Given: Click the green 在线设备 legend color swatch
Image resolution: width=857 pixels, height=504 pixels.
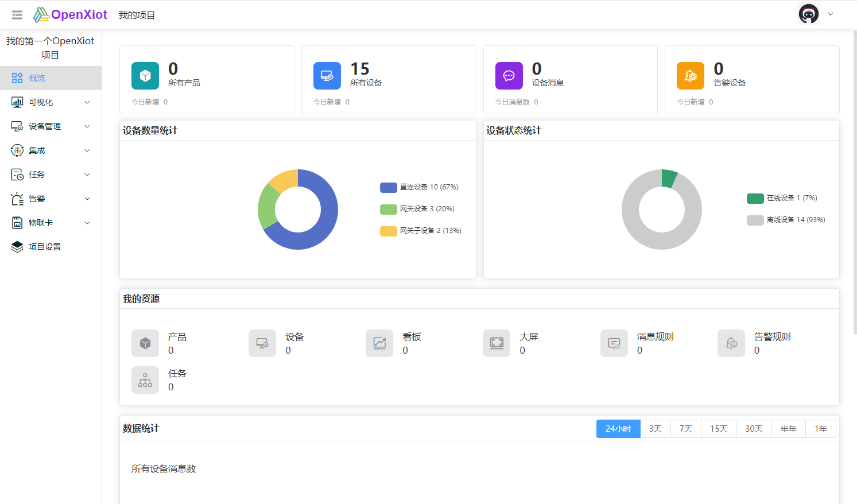Looking at the screenshot, I should (755, 198).
